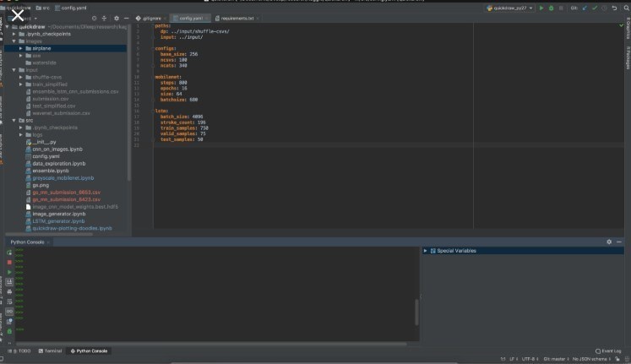Click Git: master branch widget

[555, 359]
